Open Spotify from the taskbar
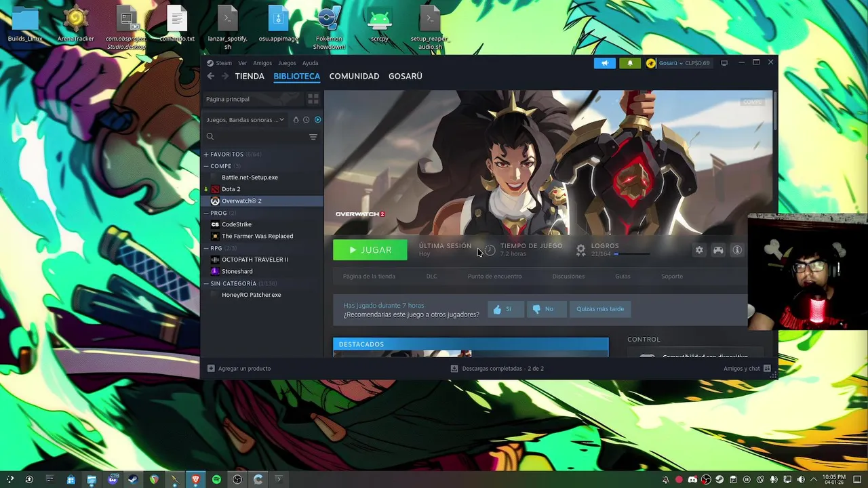The height and width of the screenshot is (488, 868). (x=216, y=479)
